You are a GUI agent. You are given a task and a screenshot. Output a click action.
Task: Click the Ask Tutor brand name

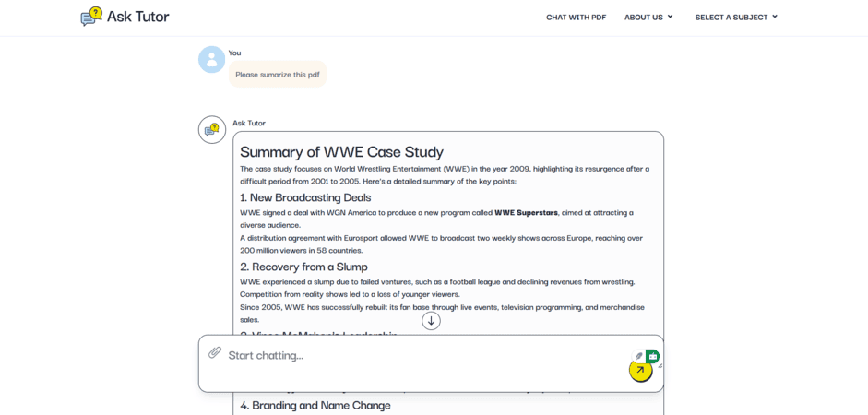tap(138, 17)
